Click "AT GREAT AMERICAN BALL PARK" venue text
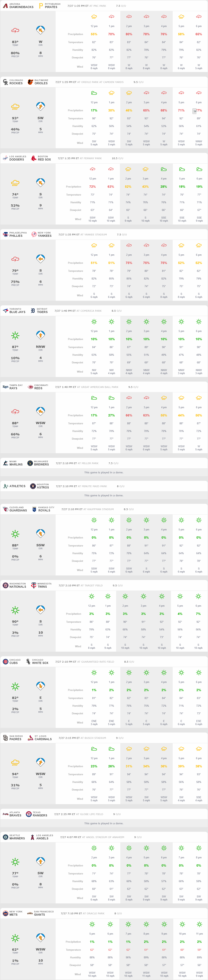This screenshot has height=980, width=208. 98,387
